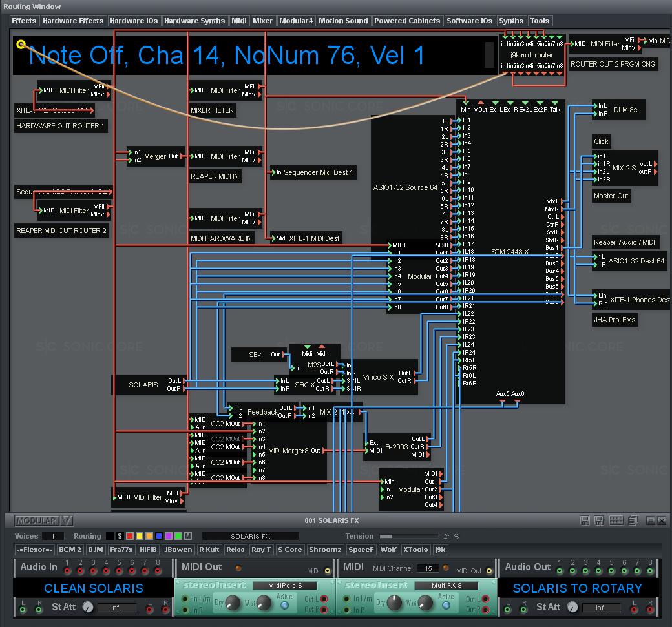Image resolution: width=672 pixels, height=627 pixels.
Task: Toggle the M routing button
Action: click(188, 536)
